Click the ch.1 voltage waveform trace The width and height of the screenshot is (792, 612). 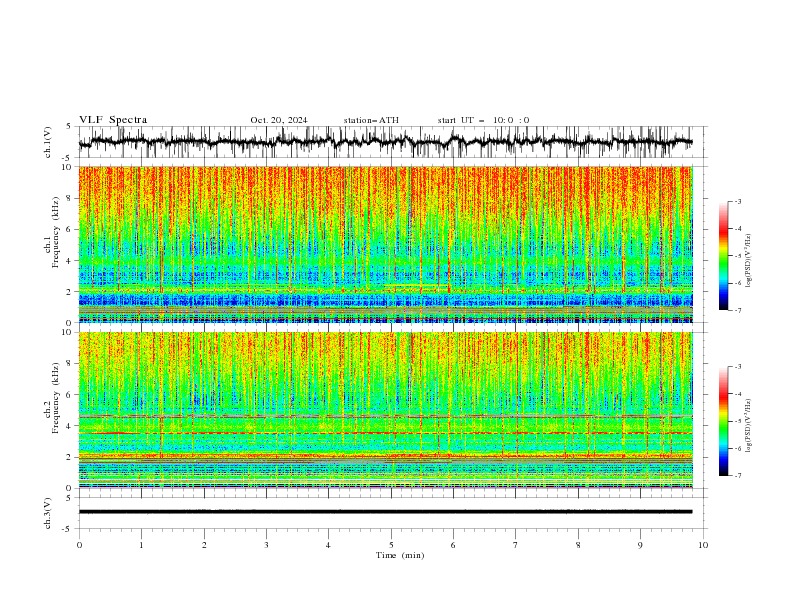385,142
